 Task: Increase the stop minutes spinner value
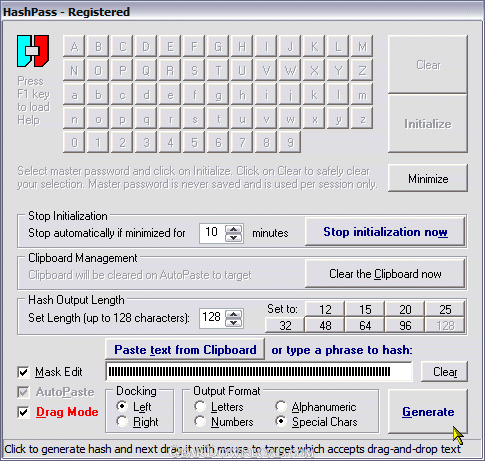234,229
